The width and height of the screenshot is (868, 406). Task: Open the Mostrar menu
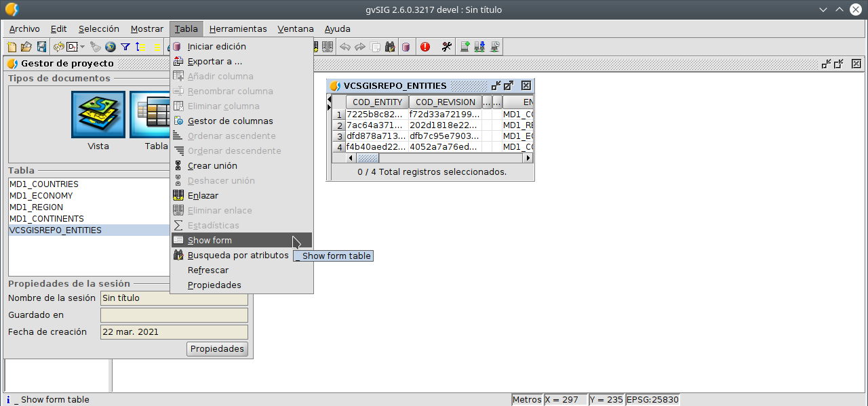click(147, 29)
